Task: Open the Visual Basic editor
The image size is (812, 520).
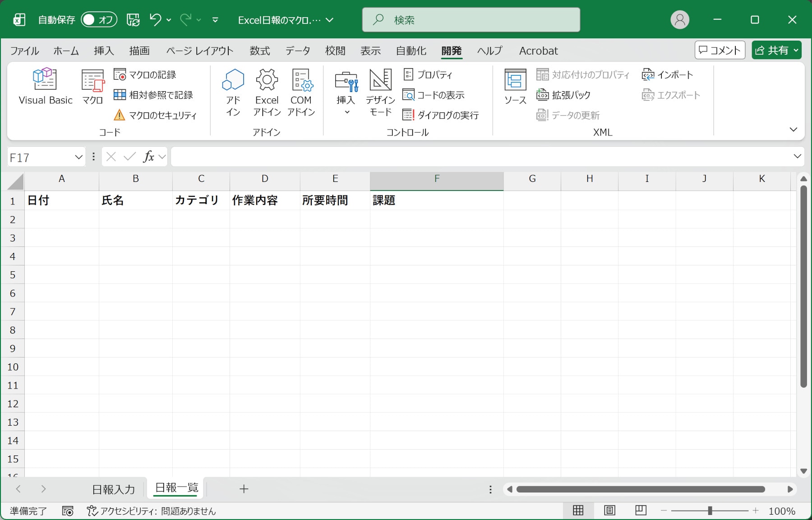Action: click(45, 87)
